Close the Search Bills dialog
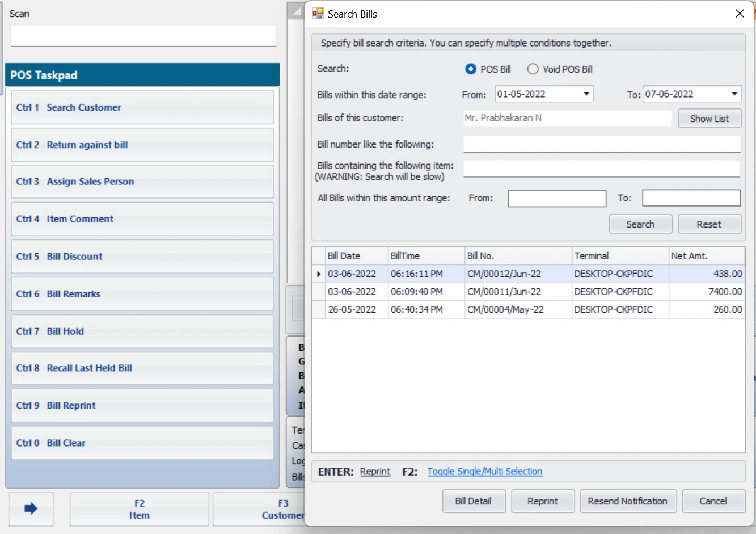 point(740,14)
